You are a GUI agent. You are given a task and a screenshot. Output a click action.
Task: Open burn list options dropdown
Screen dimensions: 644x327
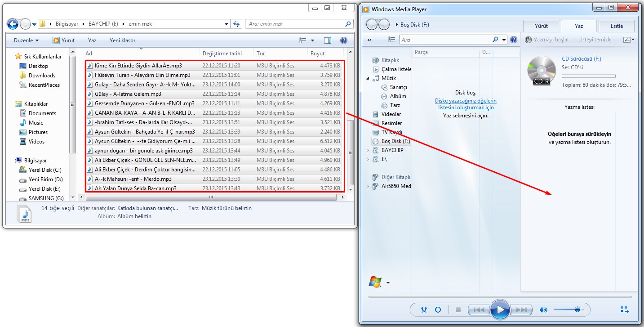click(629, 40)
